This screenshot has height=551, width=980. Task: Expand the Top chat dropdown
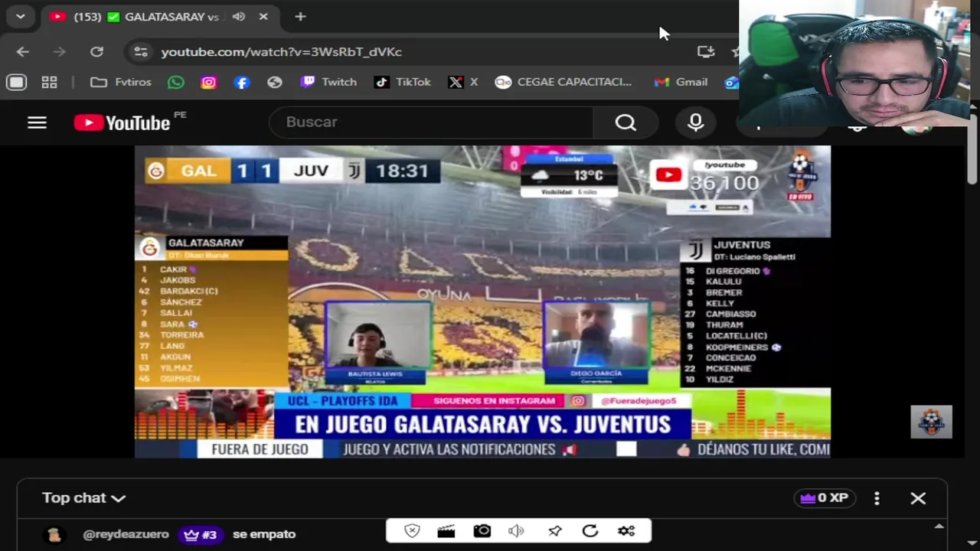pos(83,497)
